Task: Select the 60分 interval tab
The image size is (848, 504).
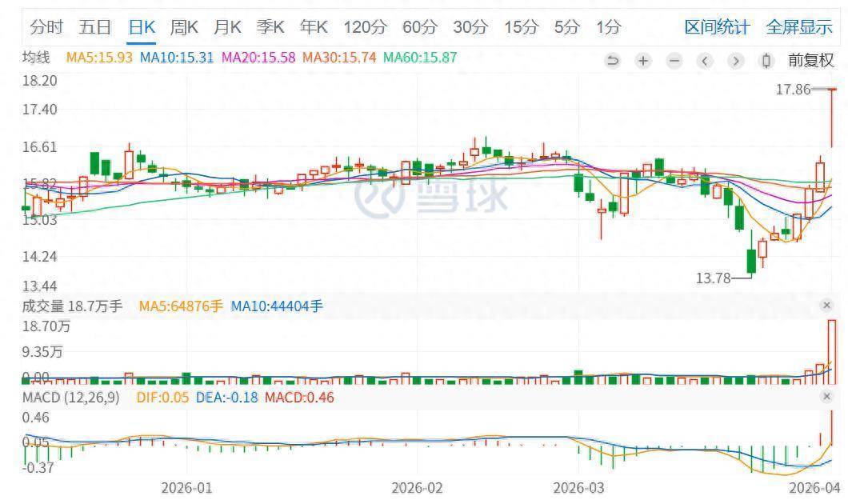Action: click(420, 27)
